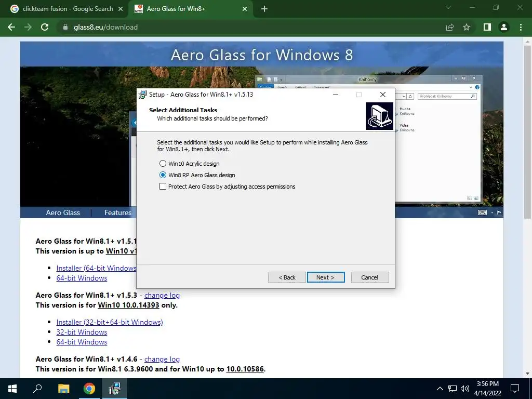The height and width of the screenshot is (399, 532).
Task: Click the site lock icon in address bar
Action: click(65, 27)
